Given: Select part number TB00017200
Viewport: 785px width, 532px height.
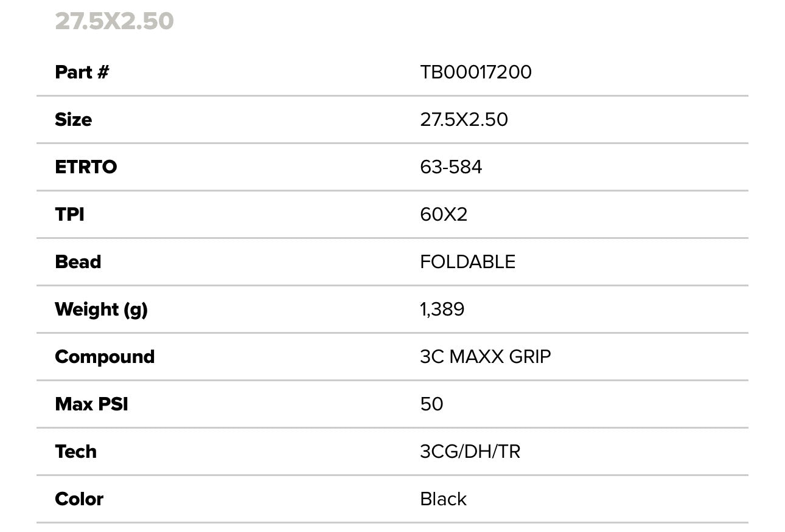Looking at the screenshot, I should (475, 72).
